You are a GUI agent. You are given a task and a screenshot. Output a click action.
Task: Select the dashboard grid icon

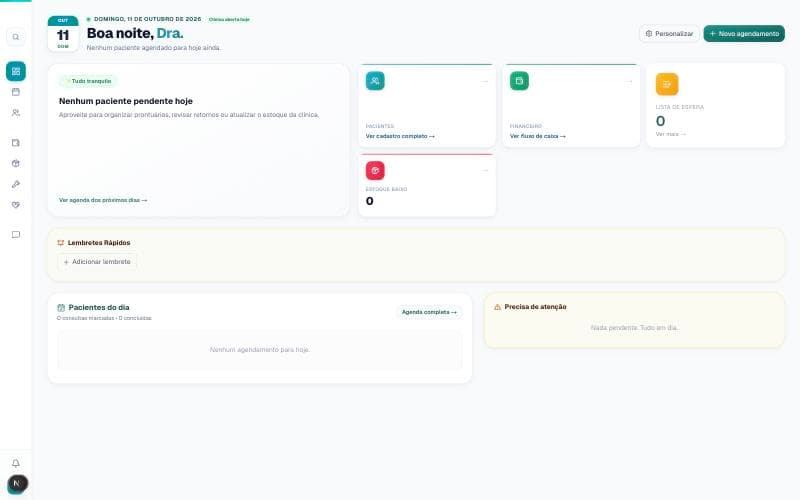tap(16, 71)
